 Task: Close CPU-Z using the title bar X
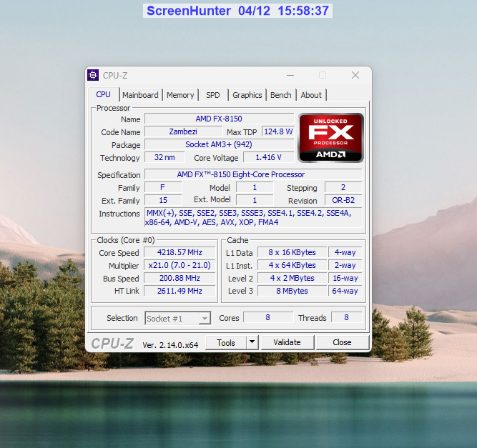click(355, 75)
